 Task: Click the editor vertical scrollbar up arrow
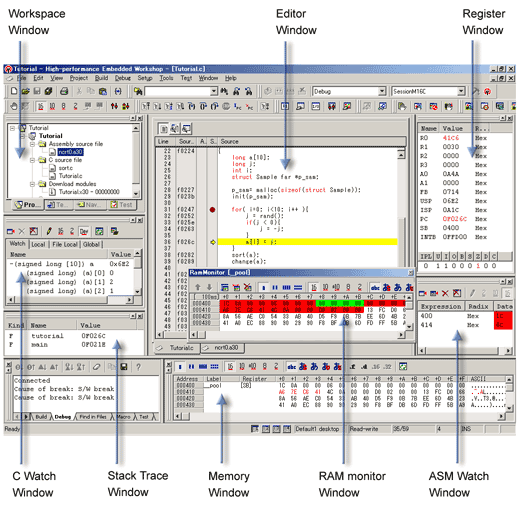401,155
